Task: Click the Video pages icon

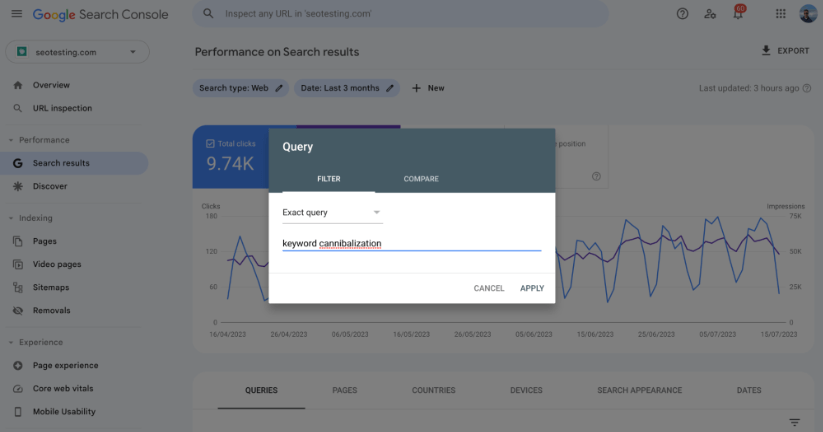Action: pos(18,265)
